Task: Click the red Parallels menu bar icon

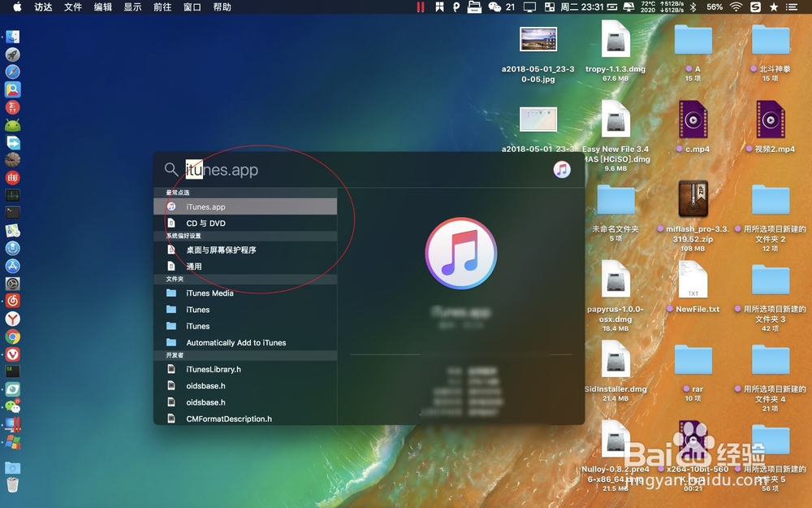Action: tap(421, 7)
